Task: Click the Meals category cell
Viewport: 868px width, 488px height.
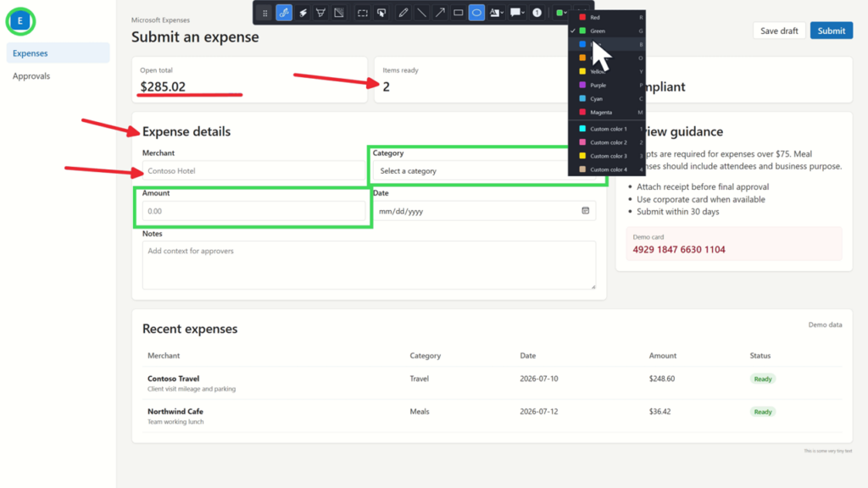Action: click(420, 411)
